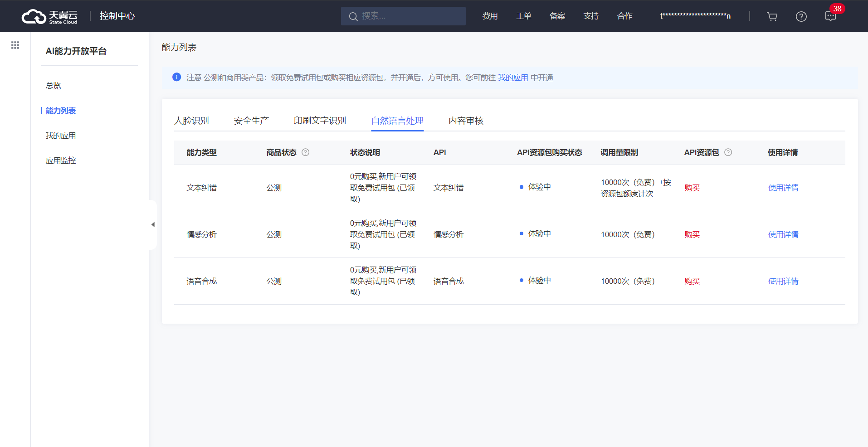Image resolution: width=868 pixels, height=447 pixels.
Task: Click the AI能力开放平台 sidebar title
Action: (x=76, y=51)
